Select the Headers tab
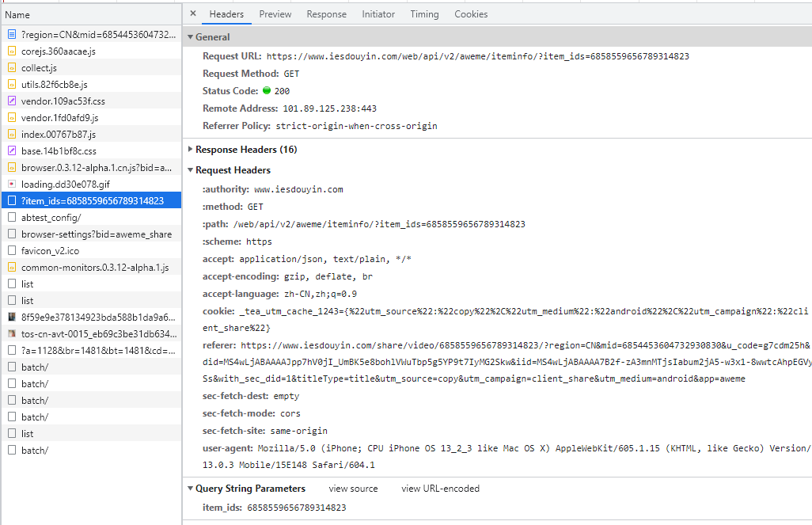Viewport: 812px width, 525px height. (226, 14)
